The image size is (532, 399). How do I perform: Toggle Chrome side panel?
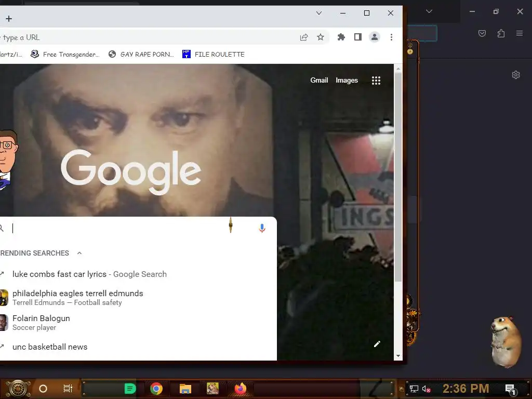pyautogui.click(x=357, y=37)
